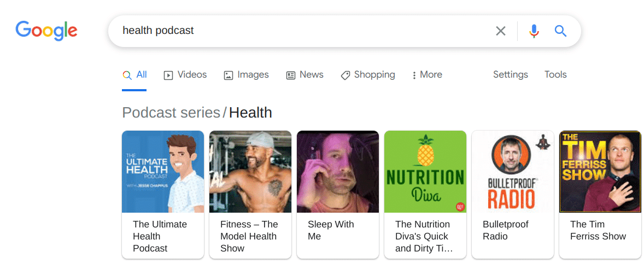Select the Nutrition Diva pineapple cover
The image size is (644, 275).
tap(425, 172)
